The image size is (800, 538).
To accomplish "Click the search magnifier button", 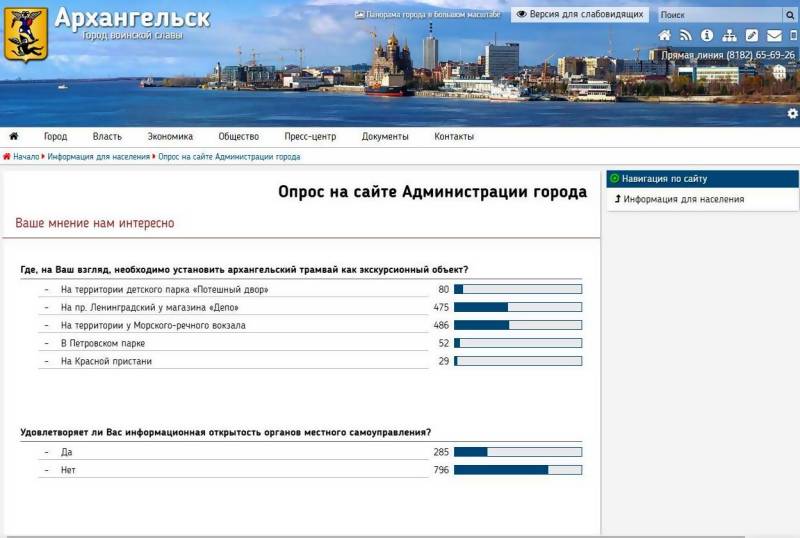I will click(x=790, y=15).
